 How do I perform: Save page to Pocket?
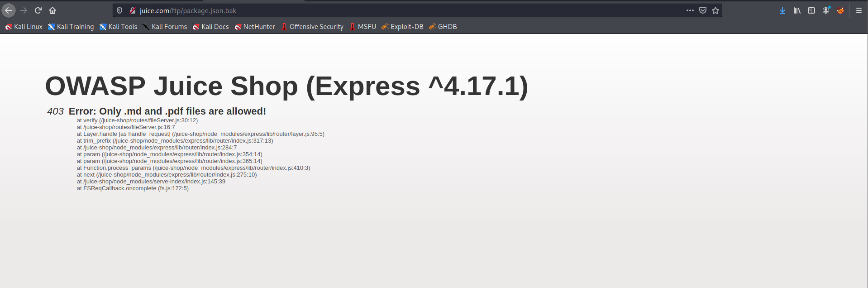[x=703, y=10]
